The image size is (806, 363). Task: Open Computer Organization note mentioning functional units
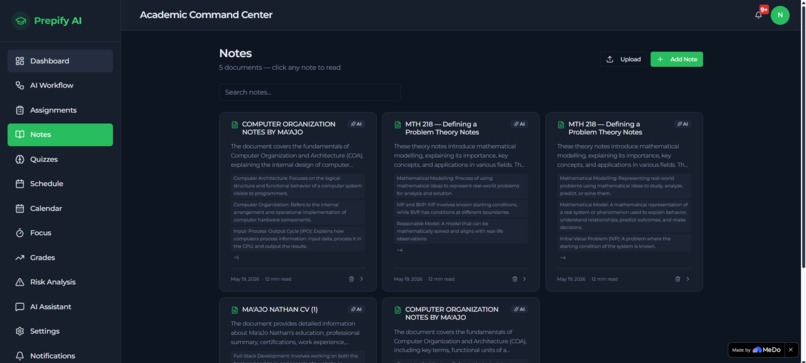point(461,330)
